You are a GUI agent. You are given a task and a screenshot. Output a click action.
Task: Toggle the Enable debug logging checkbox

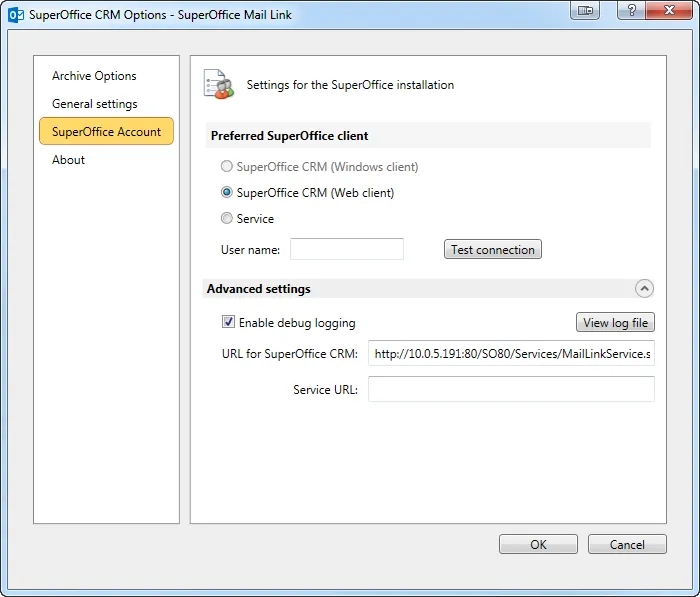tap(229, 323)
